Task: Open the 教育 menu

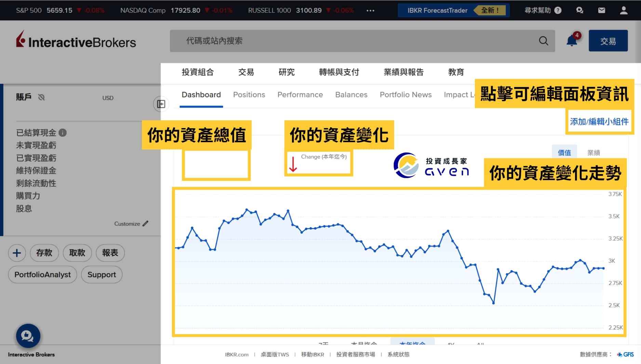Action: [456, 72]
